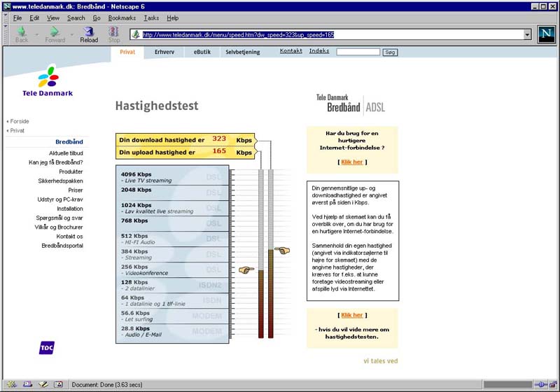Click the Forward navigation arrow

[x=54, y=32]
